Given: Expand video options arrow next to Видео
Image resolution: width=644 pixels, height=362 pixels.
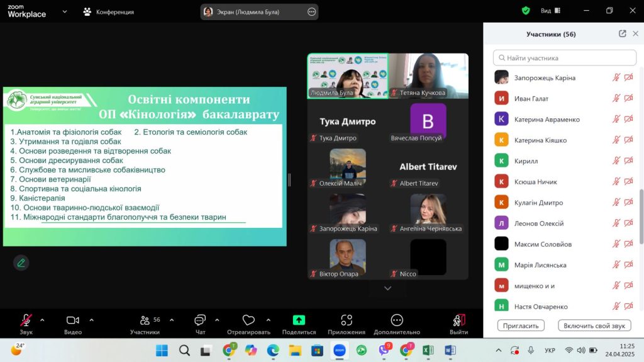Looking at the screenshot, I should (91, 320).
